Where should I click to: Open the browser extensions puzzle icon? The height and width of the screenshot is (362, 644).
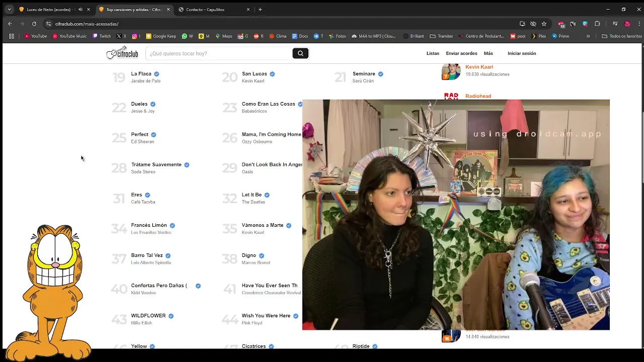(597, 24)
